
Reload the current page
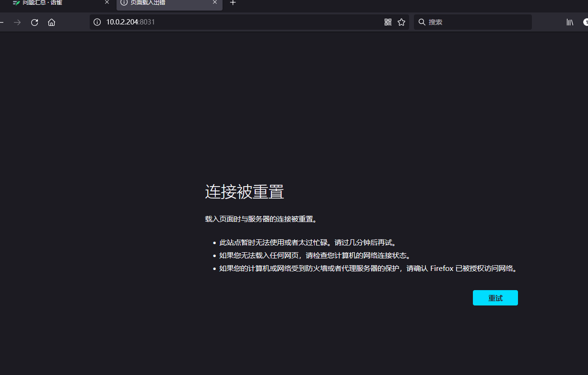click(34, 22)
